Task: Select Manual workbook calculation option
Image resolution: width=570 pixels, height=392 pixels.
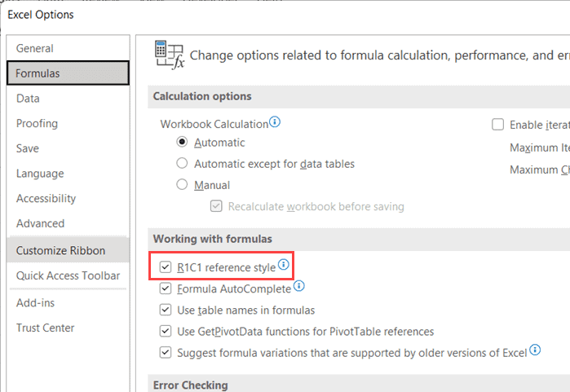Action: [x=183, y=185]
